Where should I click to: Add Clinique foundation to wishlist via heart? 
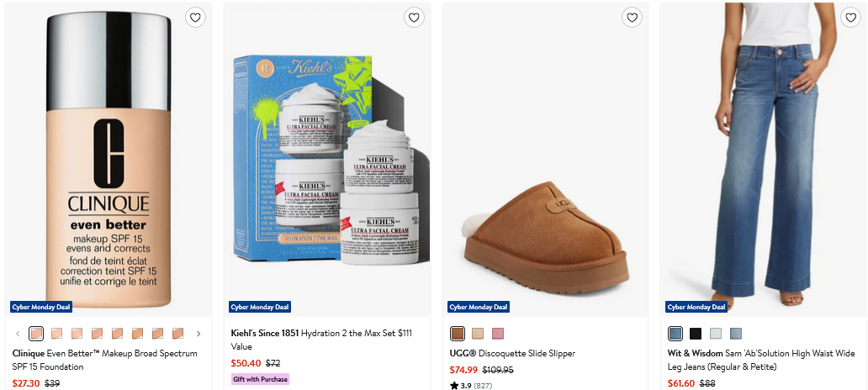pyautogui.click(x=195, y=17)
